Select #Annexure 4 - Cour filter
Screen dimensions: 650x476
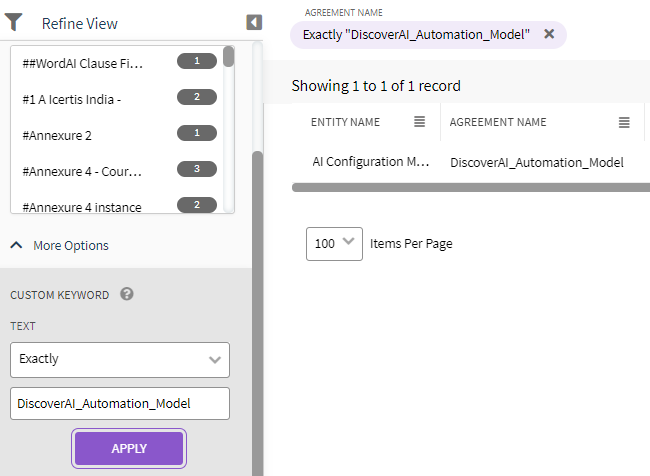(81, 170)
